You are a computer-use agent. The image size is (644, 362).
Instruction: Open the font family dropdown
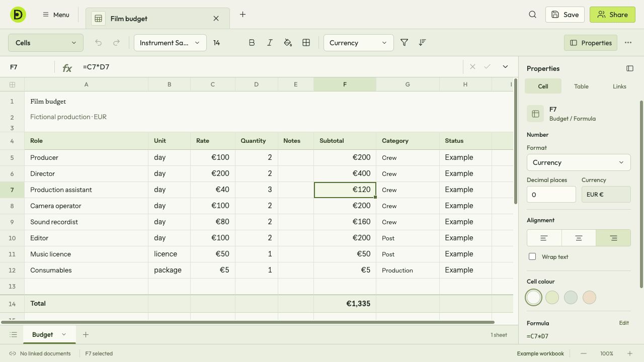point(170,43)
